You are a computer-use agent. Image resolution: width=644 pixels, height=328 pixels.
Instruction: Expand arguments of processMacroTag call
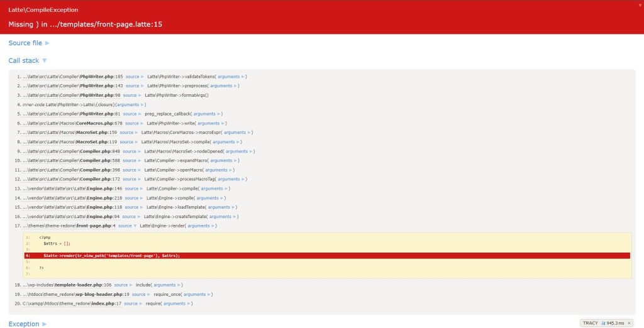pyautogui.click(x=231, y=179)
